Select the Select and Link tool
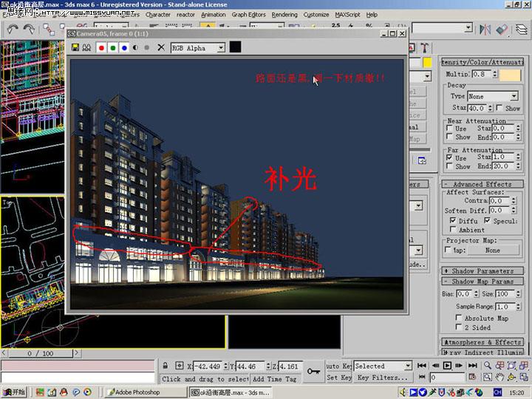The width and height of the screenshot is (532, 399). click(49, 29)
